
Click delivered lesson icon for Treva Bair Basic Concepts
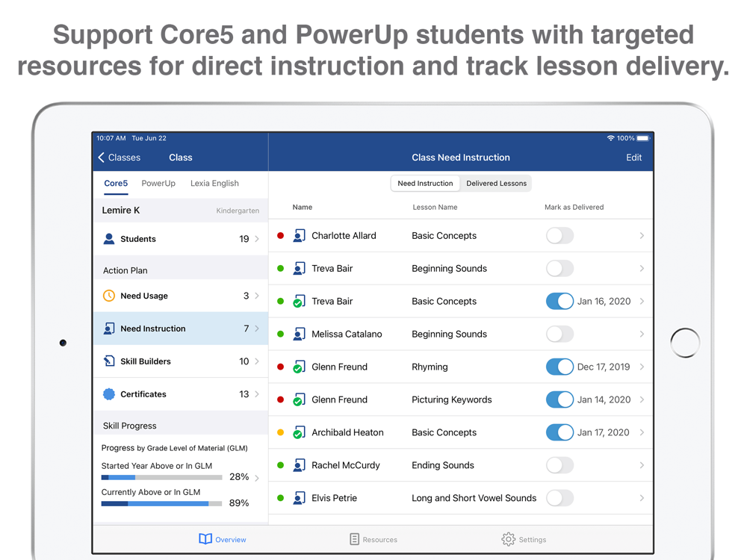pyautogui.click(x=299, y=302)
